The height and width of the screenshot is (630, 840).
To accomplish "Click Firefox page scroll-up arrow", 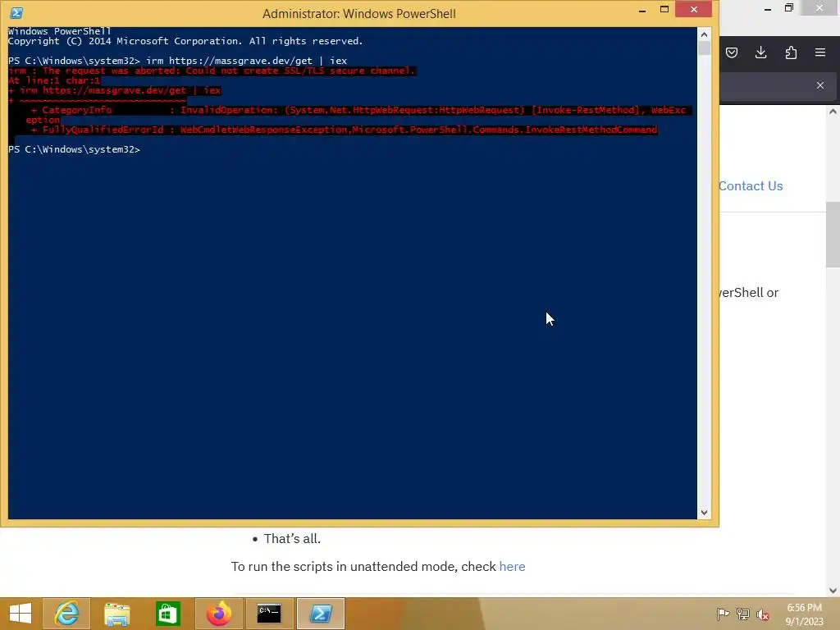I will tap(833, 112).
